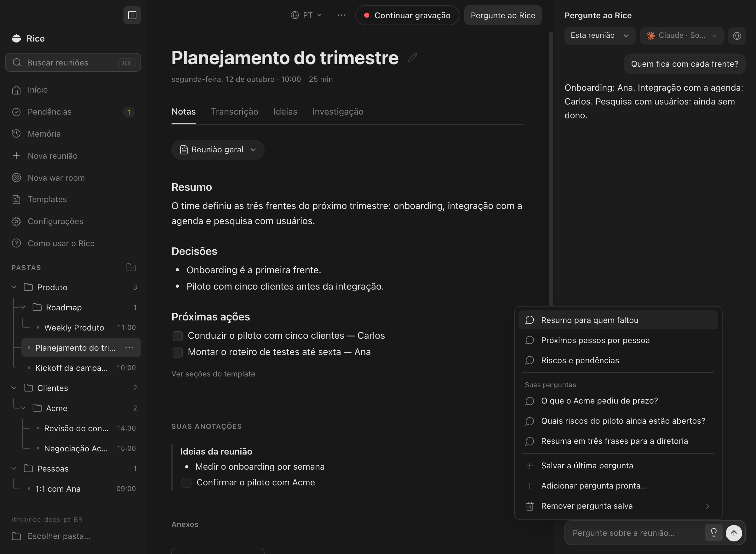Collapse the sidebar with the panel icon
756x554 pixels.
[132, 15]
